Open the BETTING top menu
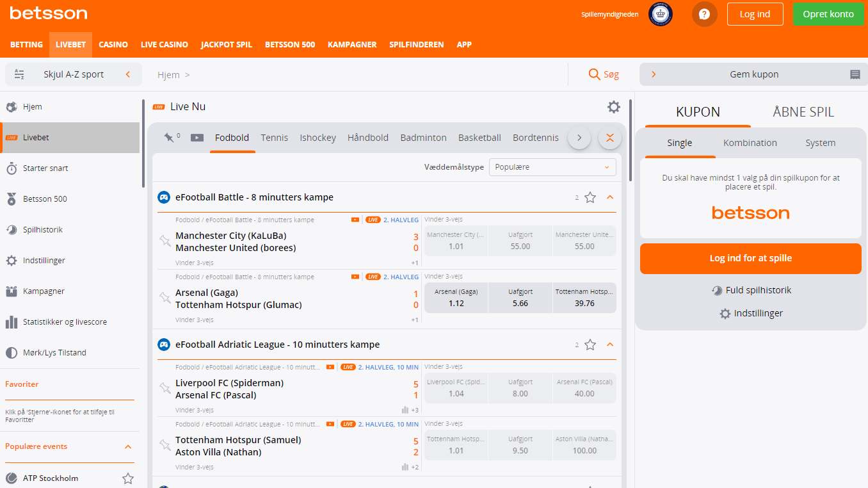868x488 pixels. pyautogui.click(x=26, y=45)
